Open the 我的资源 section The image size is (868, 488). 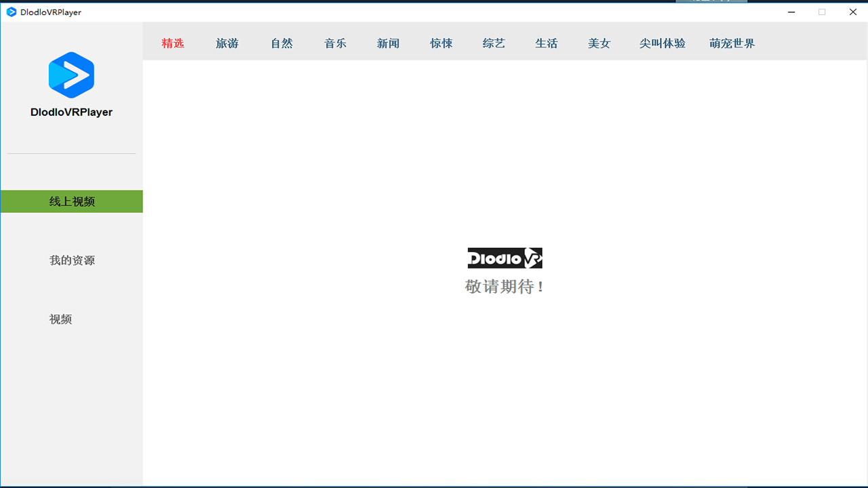pyautogui.click(x=71, y=260)
